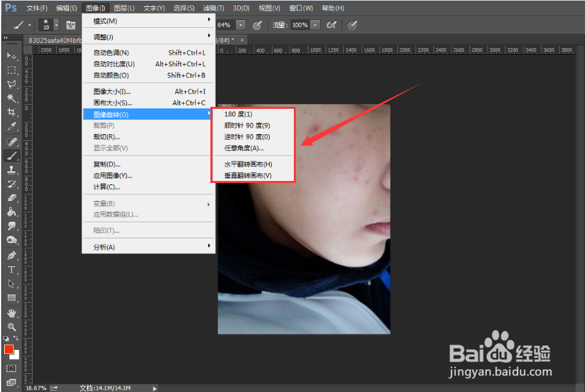The width and height of the screenshot is (585, 392).
Task: Select the Sponge tool
Action: click(x=11, y=240)
